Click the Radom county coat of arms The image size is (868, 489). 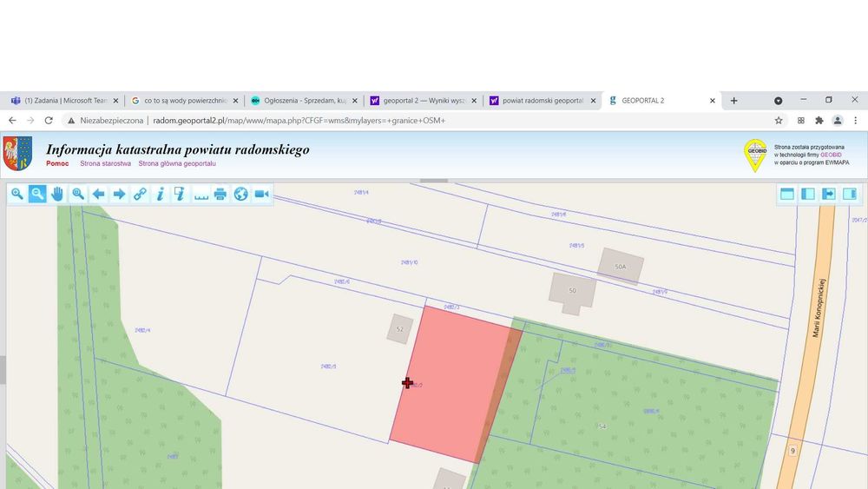17,154
